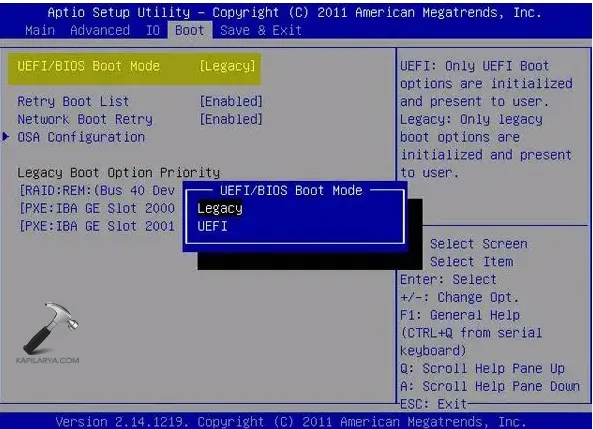Image resolution: width=593 pixels, height=429 pixels.
Task: Switch to the Main tab
Action: 40,30
